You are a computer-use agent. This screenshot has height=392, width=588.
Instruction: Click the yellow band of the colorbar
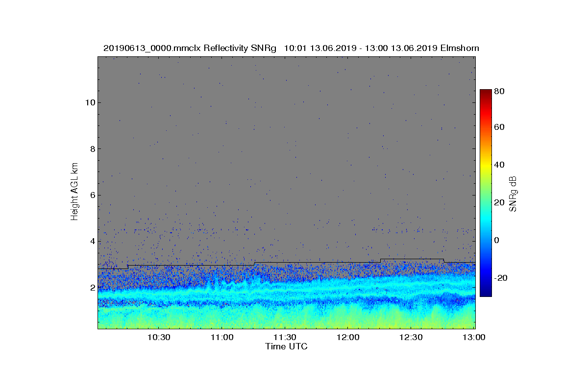(486, 167)
